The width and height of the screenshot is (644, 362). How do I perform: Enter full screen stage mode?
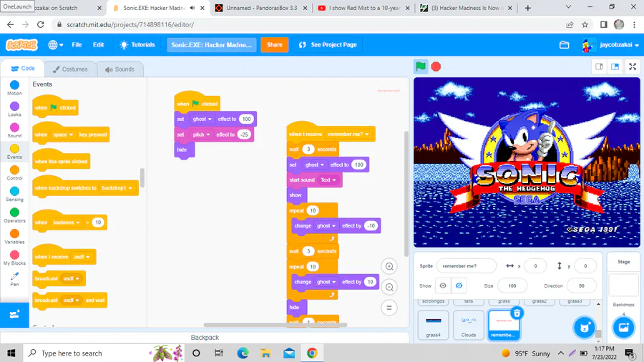click(633, 67)
